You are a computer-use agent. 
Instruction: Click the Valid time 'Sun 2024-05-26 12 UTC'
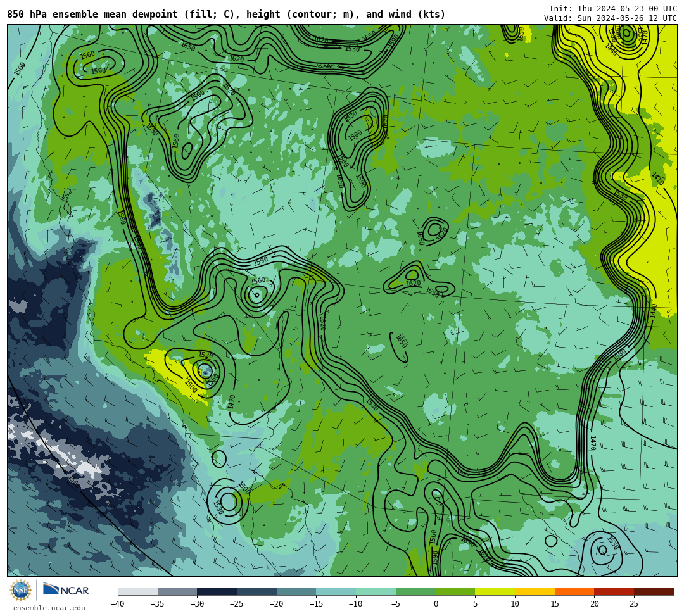[x=627, y=18]
